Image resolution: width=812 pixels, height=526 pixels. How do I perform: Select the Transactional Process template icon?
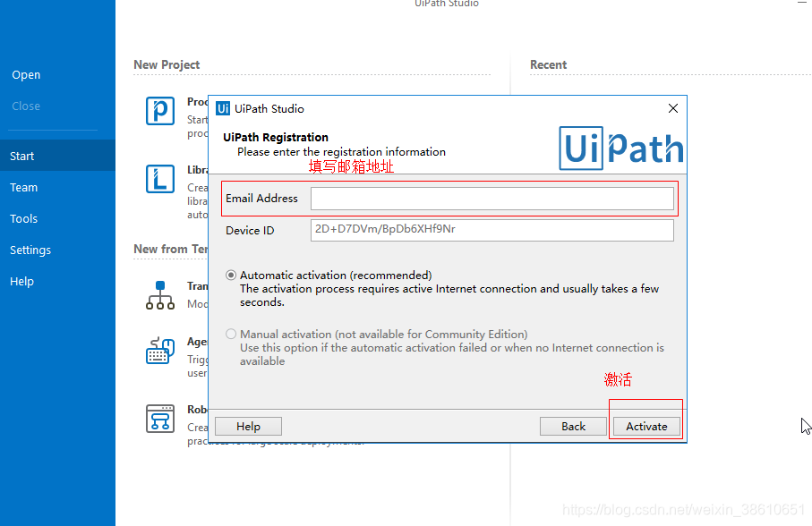pyautogui.click(x=160, y=295)
